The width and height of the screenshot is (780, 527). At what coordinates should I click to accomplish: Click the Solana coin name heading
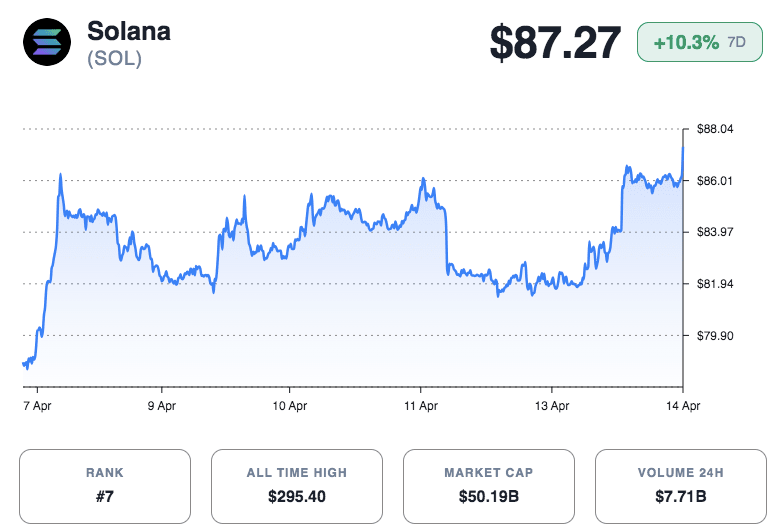click(129, 31)
